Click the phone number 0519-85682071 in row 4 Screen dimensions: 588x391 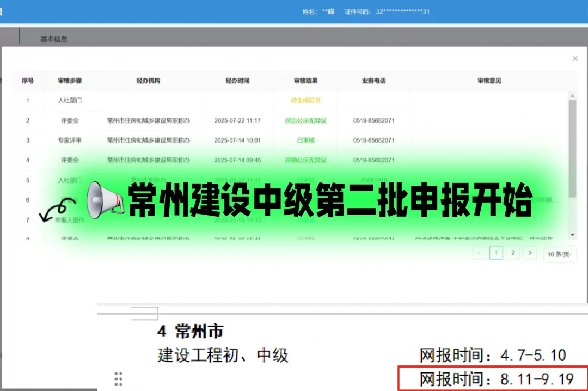(x=374, y=160)
